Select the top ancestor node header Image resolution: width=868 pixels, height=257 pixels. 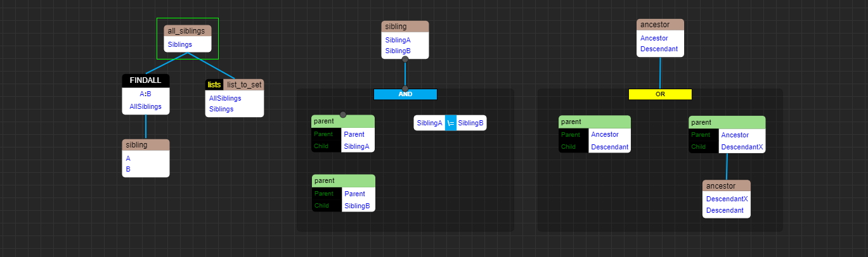pos(660,25)
